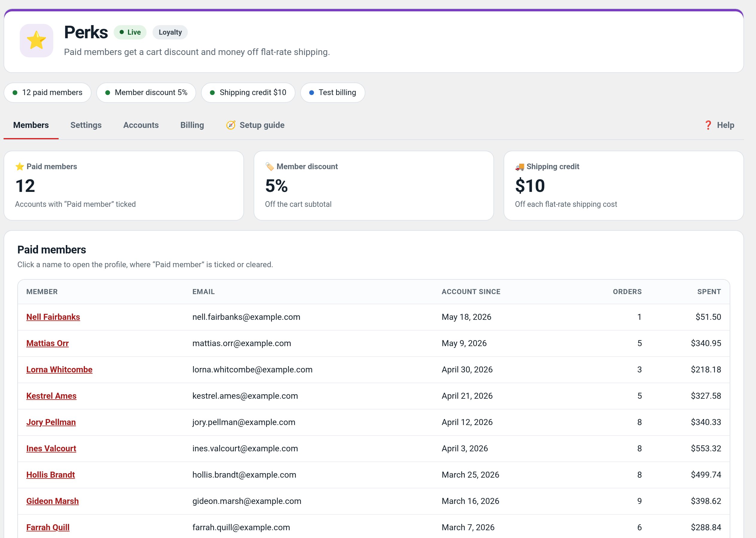
Task: Click the Perks star logo icon
Action: (x=36, y=40)
